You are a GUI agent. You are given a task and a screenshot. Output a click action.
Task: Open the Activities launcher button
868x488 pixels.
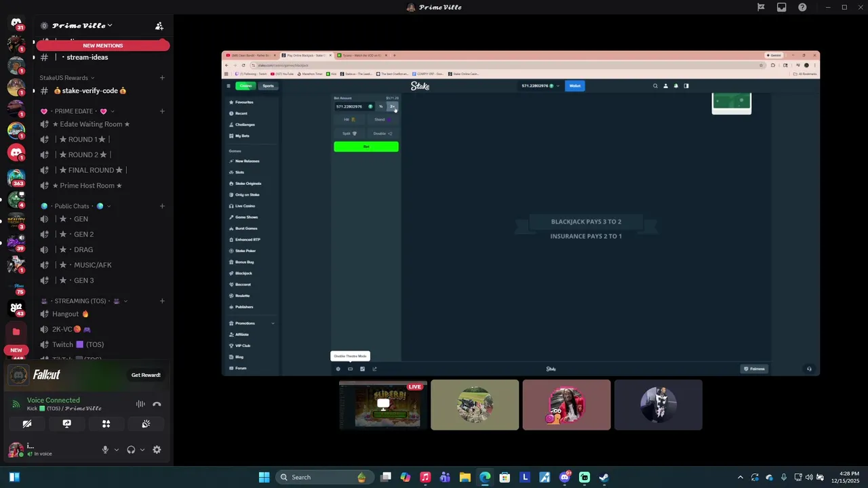106,424
